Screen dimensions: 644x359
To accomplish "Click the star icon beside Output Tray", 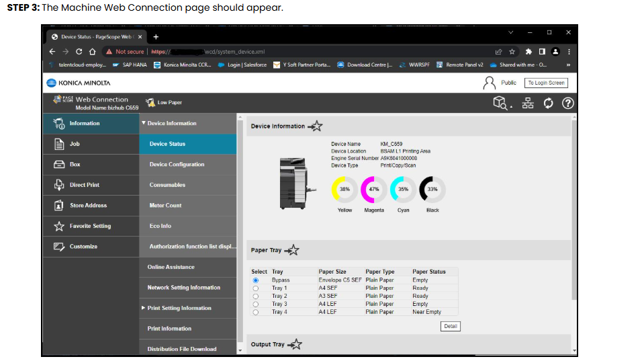I will pyautogui.click(x=295, y=344).
